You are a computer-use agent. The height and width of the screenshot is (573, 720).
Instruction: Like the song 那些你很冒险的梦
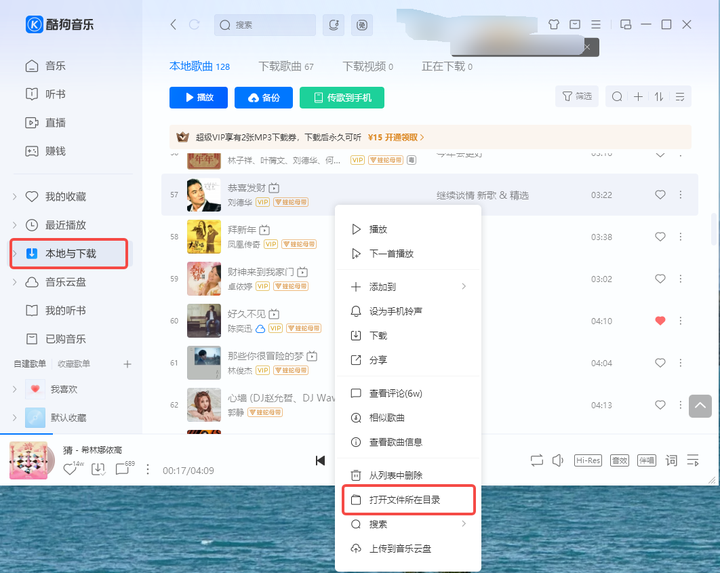click(660, 363)
